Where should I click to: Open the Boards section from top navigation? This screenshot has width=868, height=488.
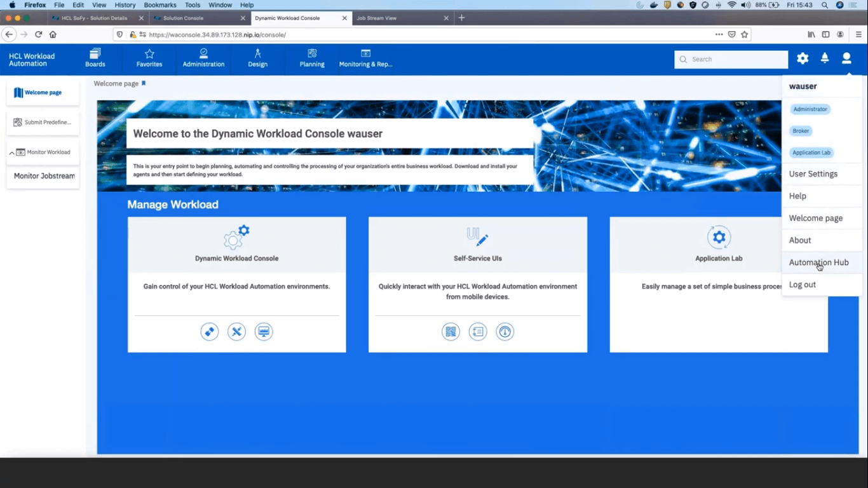pyautogui.click(x=95, y=58)
